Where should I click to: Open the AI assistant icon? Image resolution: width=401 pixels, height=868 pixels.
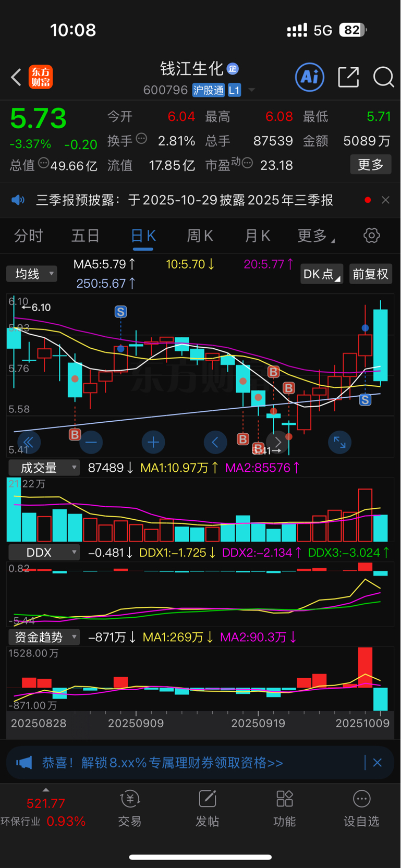pyautogui.click(x=310, y=77)
